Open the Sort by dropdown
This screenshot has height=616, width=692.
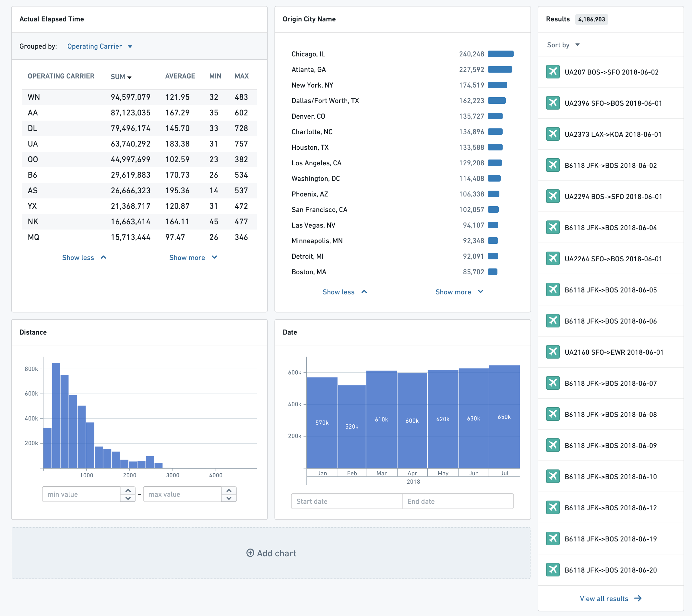(x=563, y=45)
